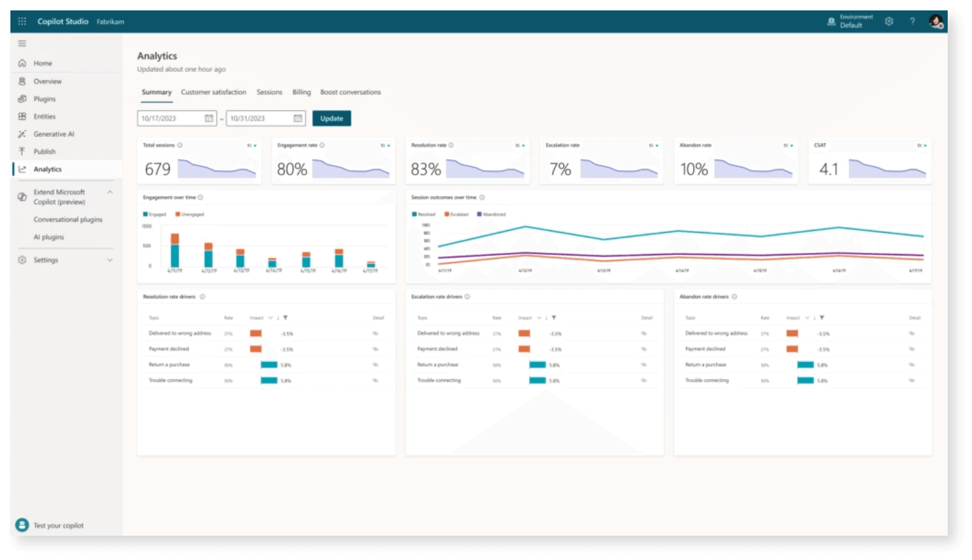This screenshot has width=972, height=560.
Task: Open the Entities section
Action: coord(45,116)
